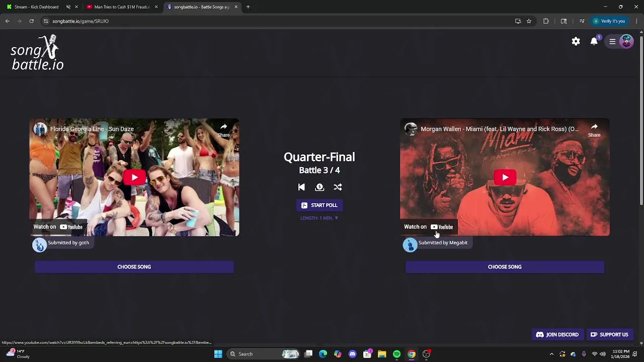The width and height of the screenshot is (644, 362).
Task: Click Morgan Wallen channel avatar
Action: (x=411, y=129)
